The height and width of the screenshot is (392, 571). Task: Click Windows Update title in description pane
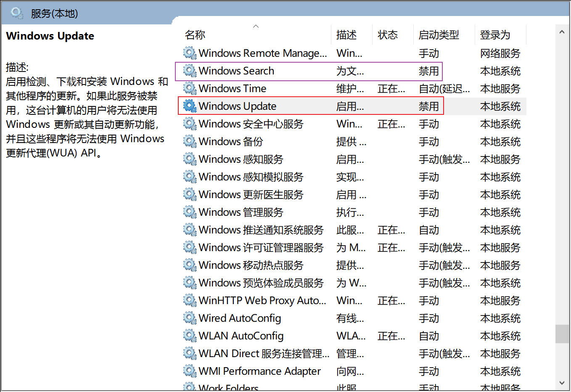[x=50, y=36]
